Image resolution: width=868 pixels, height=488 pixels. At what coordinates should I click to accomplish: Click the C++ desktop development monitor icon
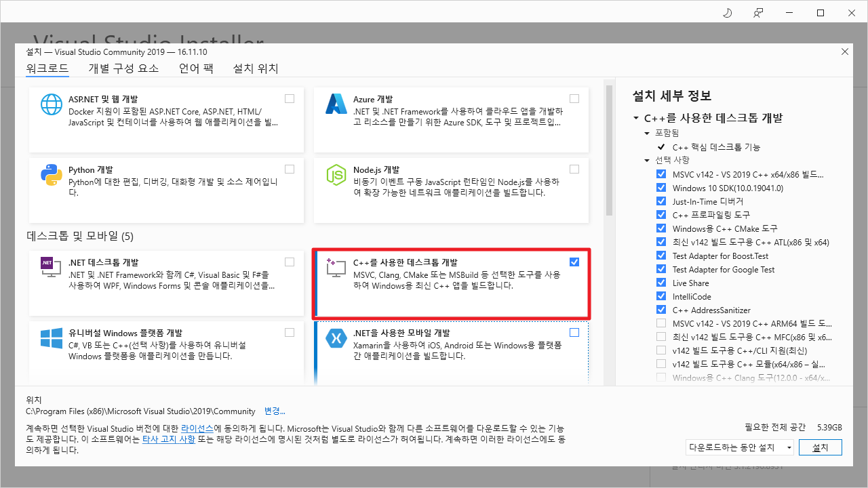click(336, 268)
